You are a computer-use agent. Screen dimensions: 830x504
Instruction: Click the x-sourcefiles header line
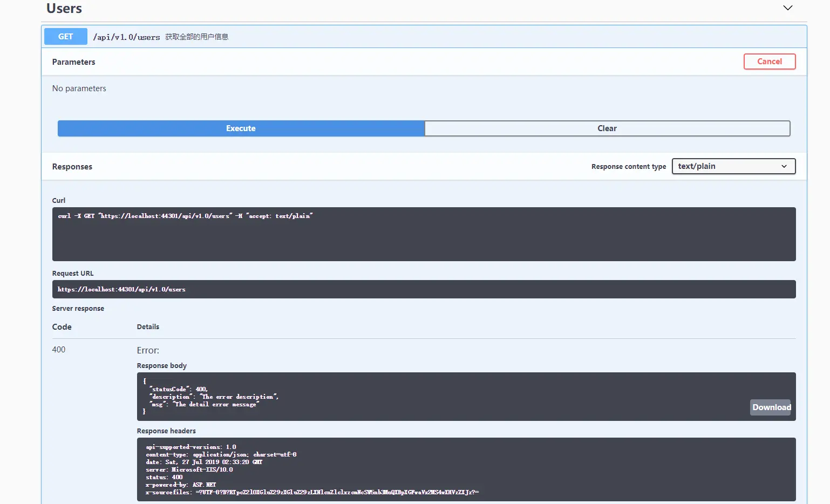coord(312,492)
